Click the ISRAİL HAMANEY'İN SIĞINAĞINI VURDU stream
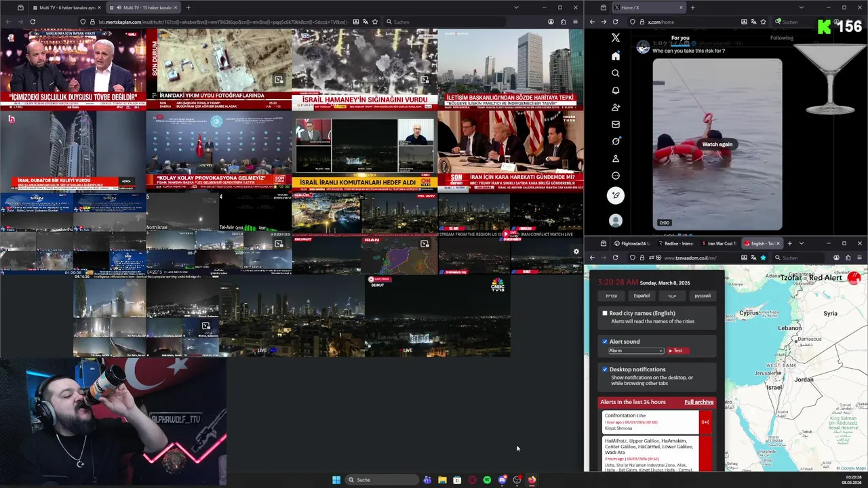 point(365,69)
